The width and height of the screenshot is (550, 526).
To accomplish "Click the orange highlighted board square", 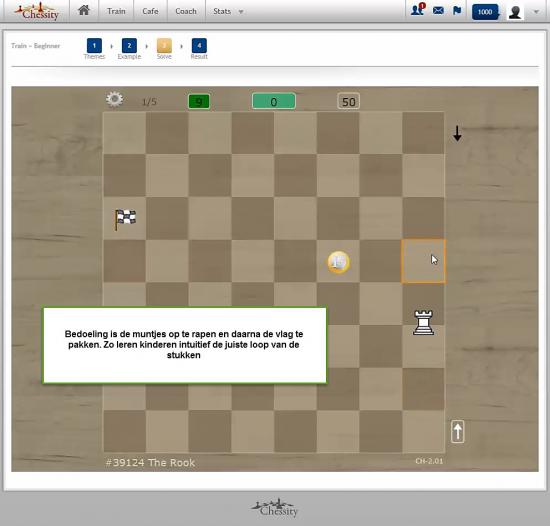I will point(424,261).
